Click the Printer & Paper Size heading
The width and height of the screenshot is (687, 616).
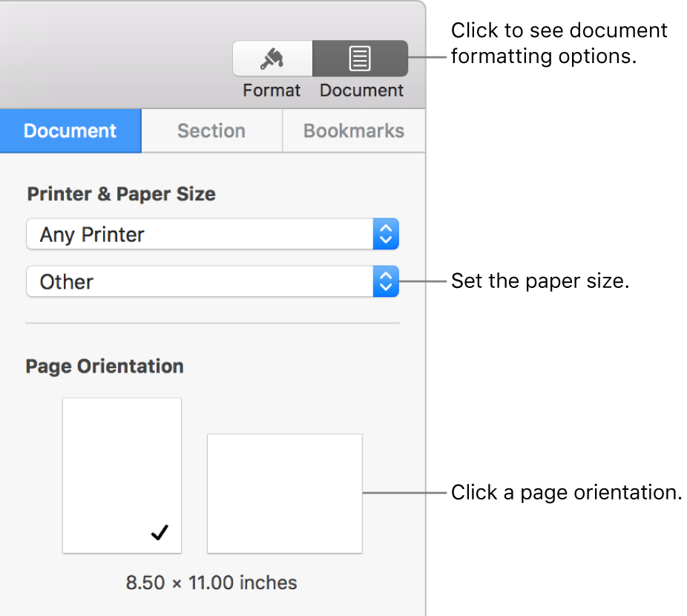tap(122, 194)
